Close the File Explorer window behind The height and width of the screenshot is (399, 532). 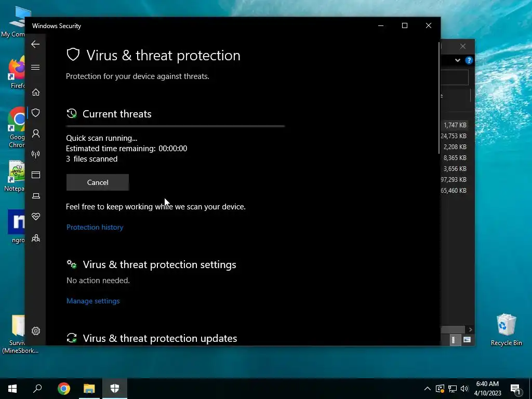click(463, 46)
